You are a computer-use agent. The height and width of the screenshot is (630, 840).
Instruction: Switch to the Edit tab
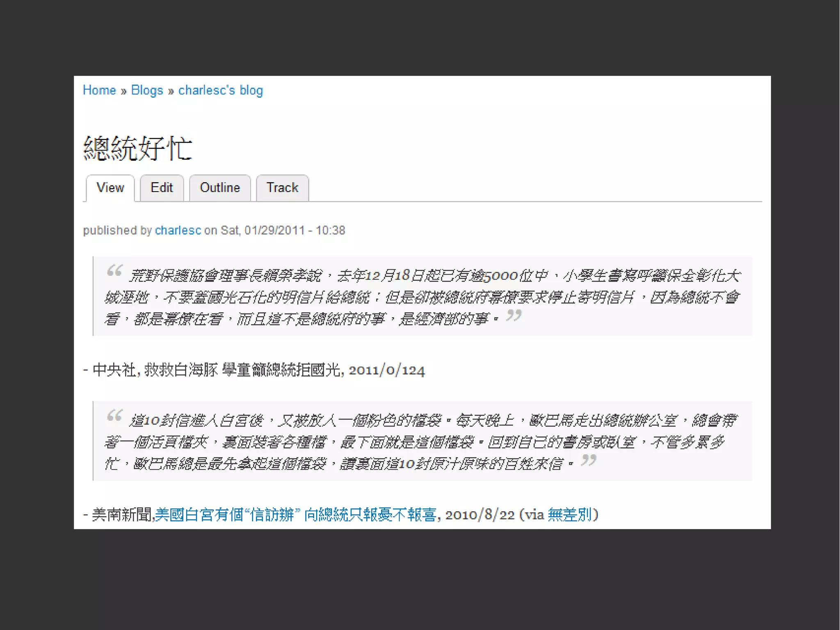162,188
